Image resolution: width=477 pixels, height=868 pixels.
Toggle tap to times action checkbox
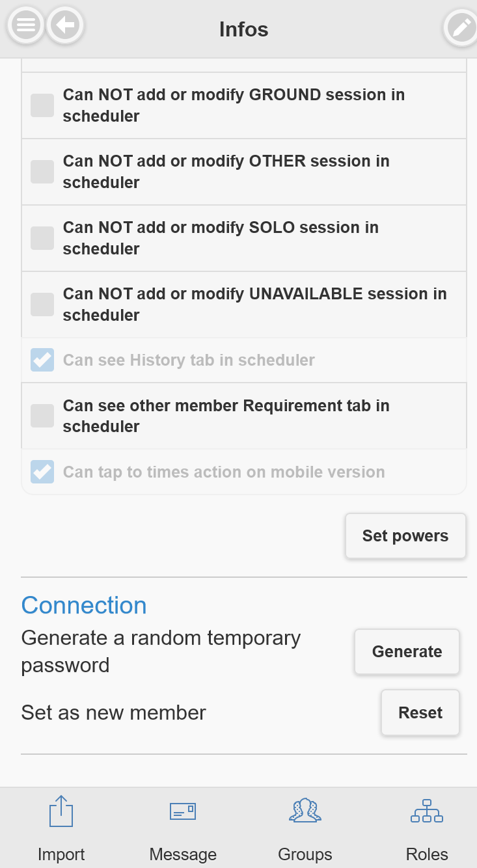(42, 472)
